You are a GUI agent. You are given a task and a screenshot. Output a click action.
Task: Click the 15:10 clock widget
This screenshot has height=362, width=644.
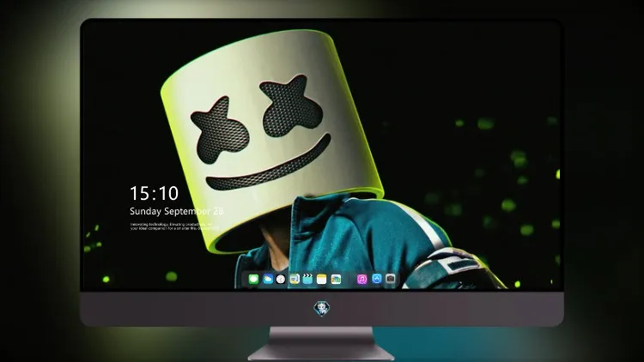154,193
